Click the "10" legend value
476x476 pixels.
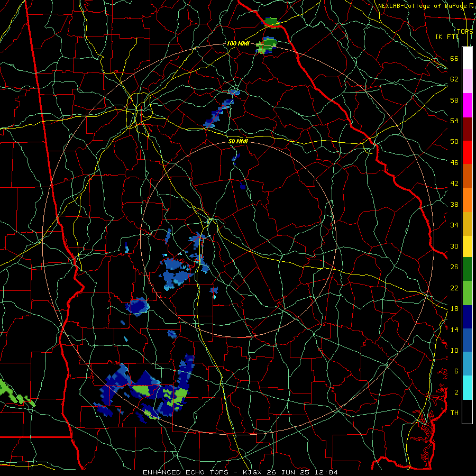pyautogui.click(x=454, y=350)
